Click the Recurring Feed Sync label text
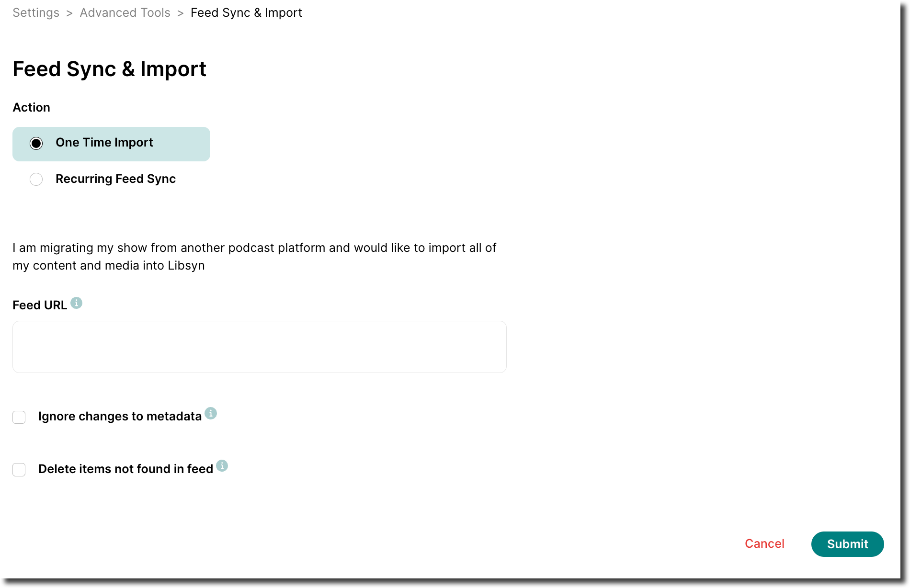 point(115,179)
